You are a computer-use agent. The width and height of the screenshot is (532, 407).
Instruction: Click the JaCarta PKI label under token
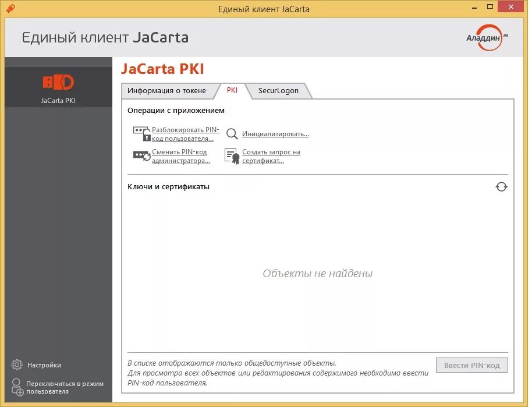pos(58,101)
